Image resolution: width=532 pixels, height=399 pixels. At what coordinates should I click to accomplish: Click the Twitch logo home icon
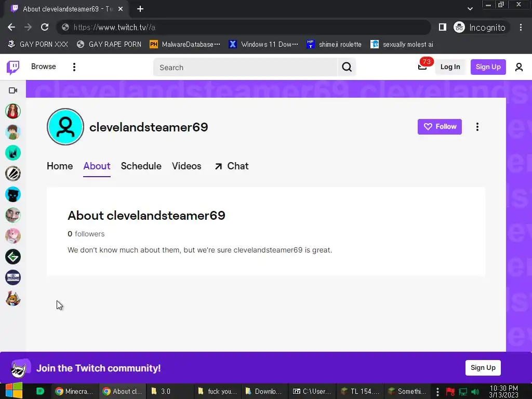tap(13, 67)
